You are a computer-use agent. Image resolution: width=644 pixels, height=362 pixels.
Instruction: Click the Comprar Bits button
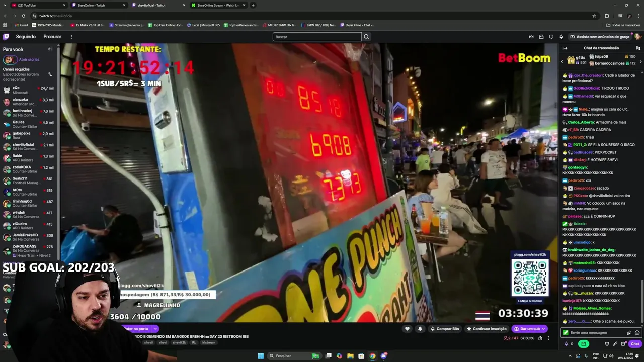click(445, 329)
